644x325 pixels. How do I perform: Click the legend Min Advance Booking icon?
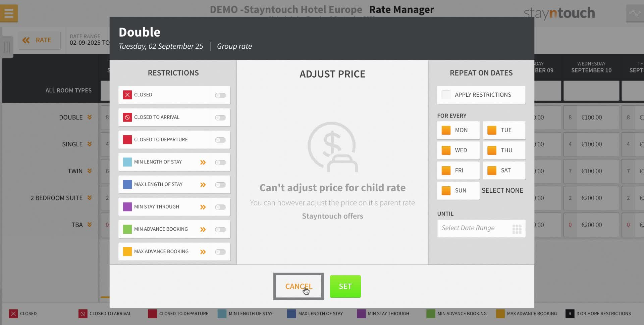pyautogui.click(x=431, y=314)
